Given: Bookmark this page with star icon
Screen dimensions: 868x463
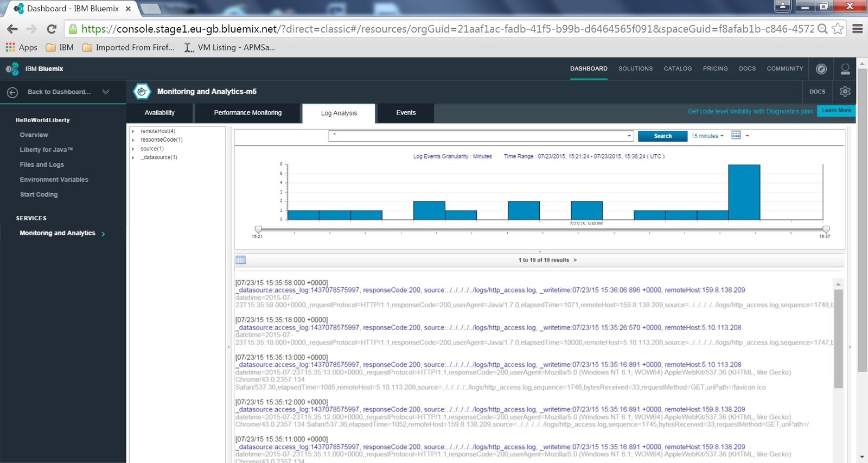Looking at the screenshot, I should 838,29.
